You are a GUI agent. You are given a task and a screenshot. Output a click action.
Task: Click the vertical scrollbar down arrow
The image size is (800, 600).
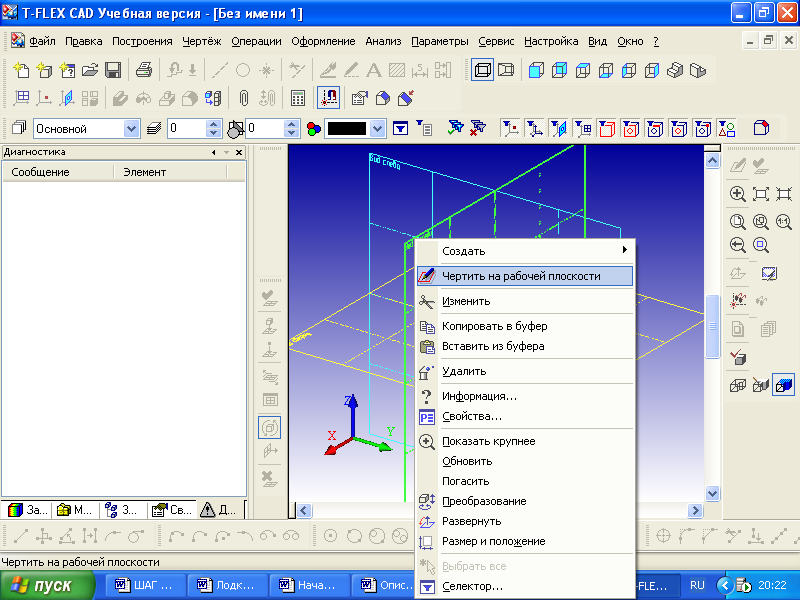pyautogui.click(x=712, y=493)
